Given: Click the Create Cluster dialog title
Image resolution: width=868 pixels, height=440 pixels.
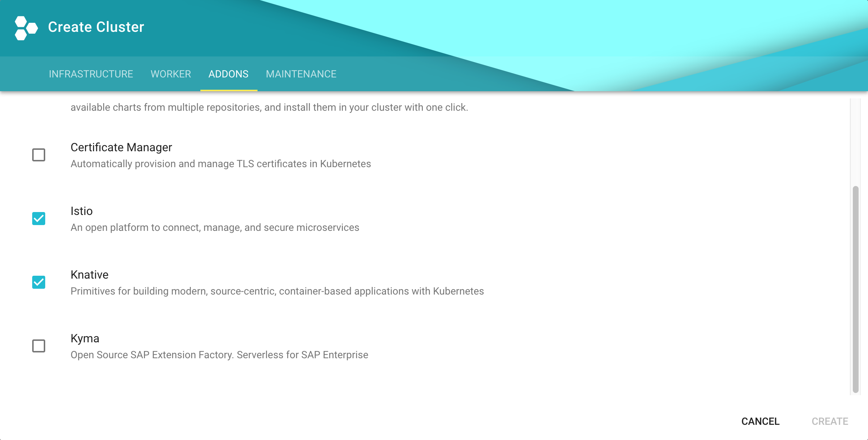Looking at the screenshot, I should tap(96, 27).
